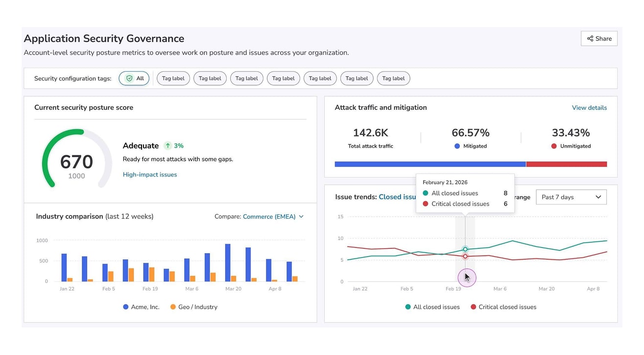Click the February 21, 2026 tooltip date

point(445,182)
